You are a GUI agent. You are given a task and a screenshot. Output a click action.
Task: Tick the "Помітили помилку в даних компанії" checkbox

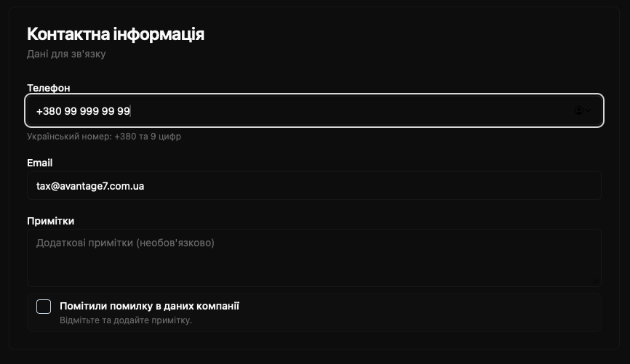[x=44, y=307]
